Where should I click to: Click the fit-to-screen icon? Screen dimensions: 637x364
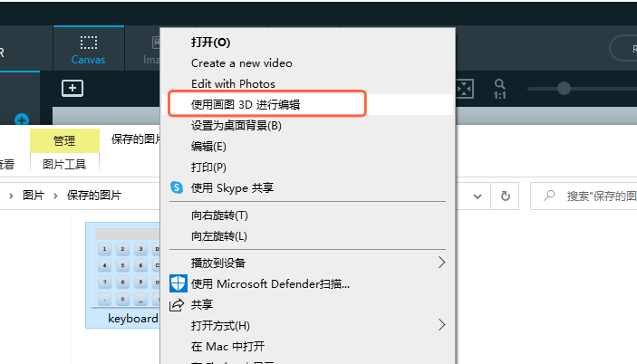tap(465, 89)
